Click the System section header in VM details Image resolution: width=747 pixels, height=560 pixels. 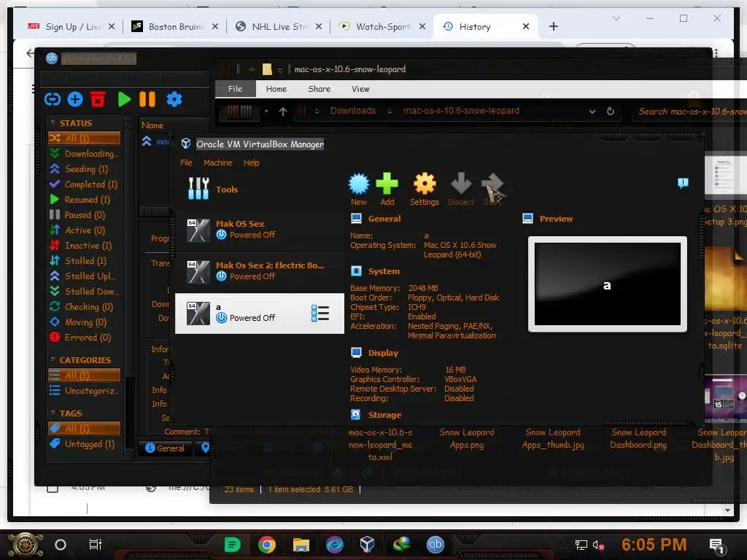pos(384,271)
